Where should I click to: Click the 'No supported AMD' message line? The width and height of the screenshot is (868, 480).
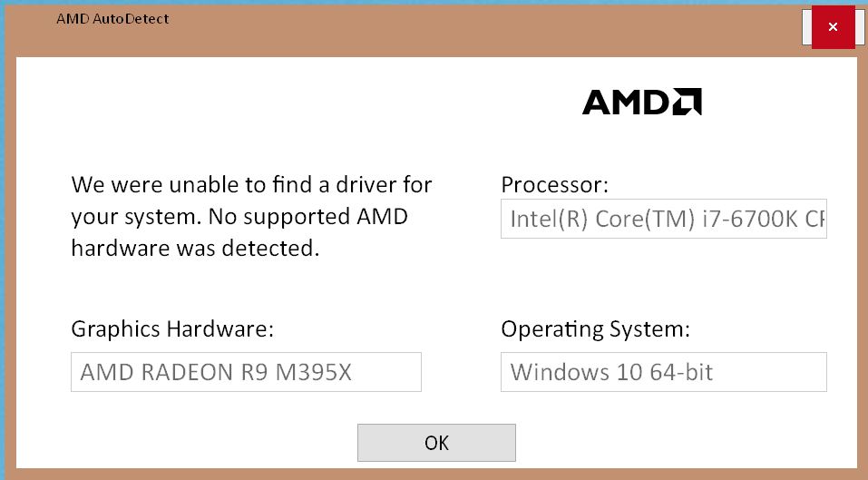(x=239, y=217)
